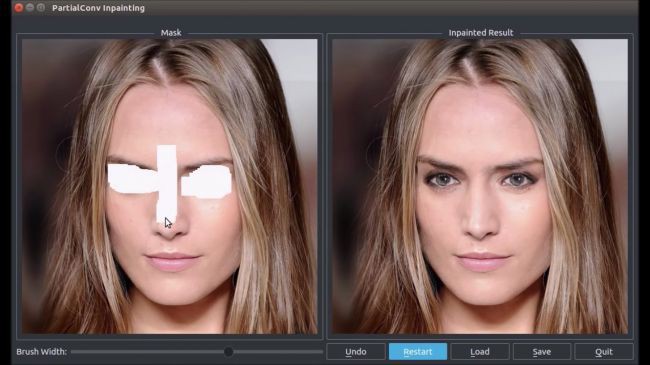Click the vertical white nose mask stroke
650x365 pixels.
click(167, 183)
